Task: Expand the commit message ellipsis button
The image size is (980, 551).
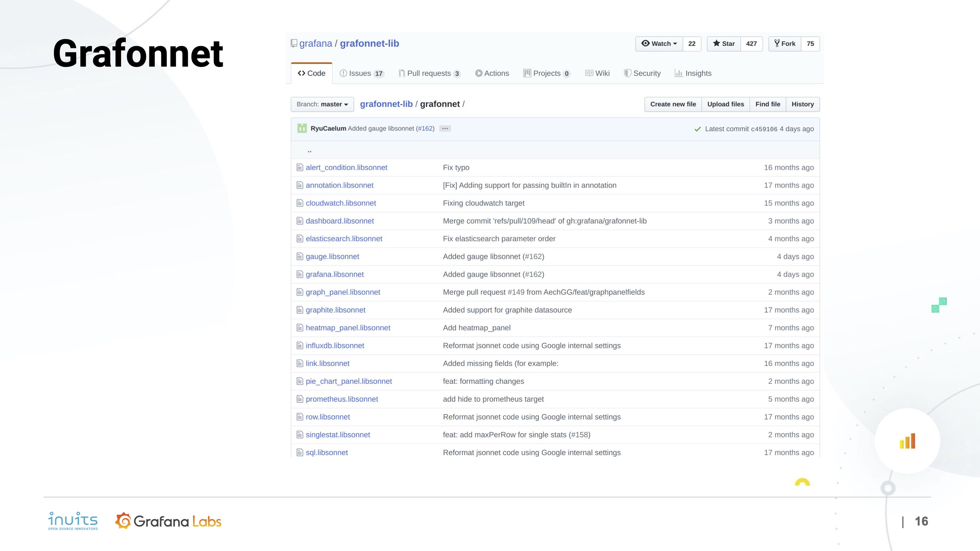Action: coord(445,129)
